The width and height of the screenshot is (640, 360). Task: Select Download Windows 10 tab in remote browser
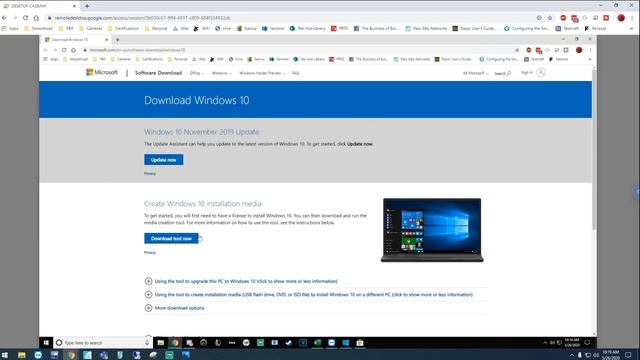[76, 40]
